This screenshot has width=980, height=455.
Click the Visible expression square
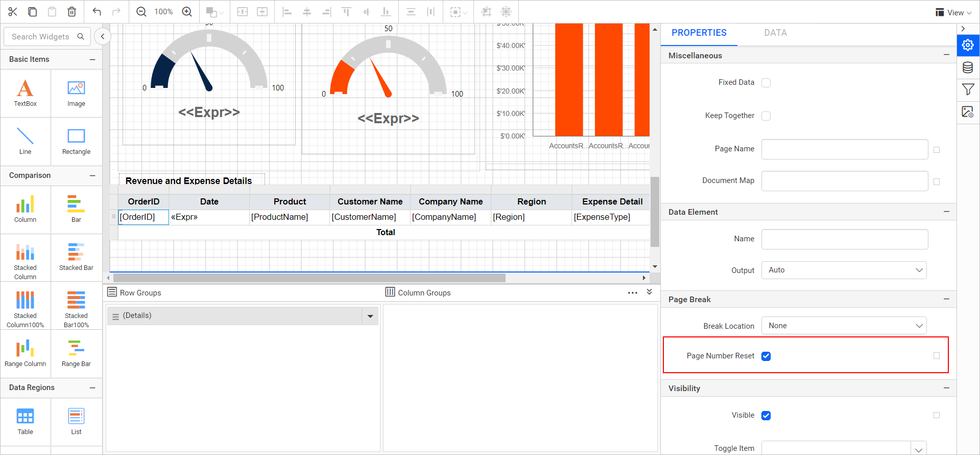coord(937,415)
